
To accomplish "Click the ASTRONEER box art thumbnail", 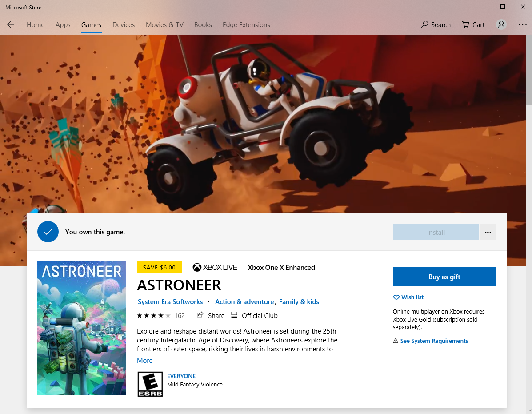I will [x=82, y=328].
